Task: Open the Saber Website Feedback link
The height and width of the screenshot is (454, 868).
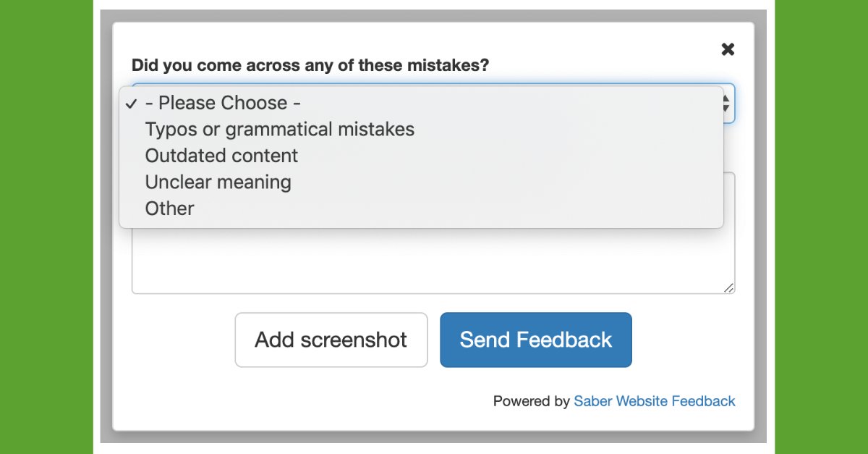Action: pyautogui.click(x=655, y=401)
